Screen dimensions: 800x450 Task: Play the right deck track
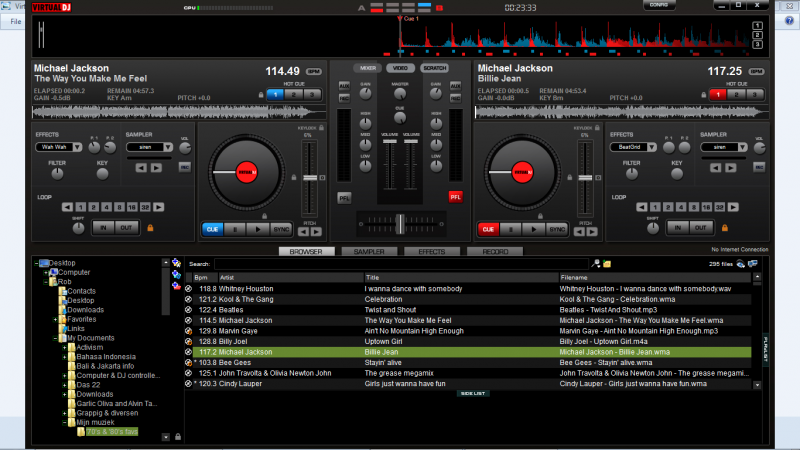point(534,230)
